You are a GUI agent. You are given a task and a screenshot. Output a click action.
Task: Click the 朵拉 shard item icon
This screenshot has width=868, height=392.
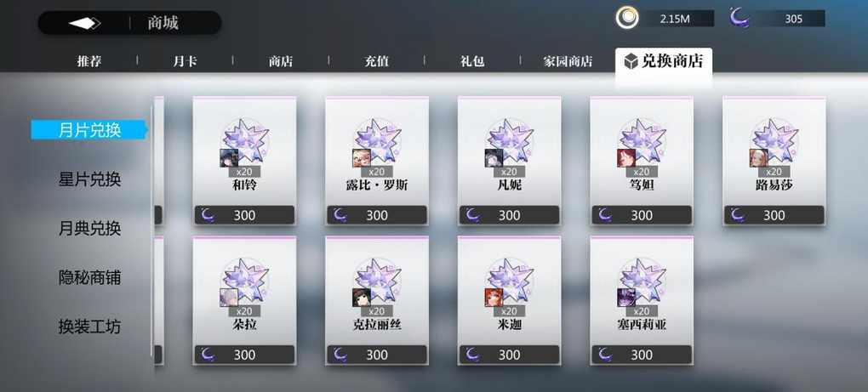[x=245, y=282]
